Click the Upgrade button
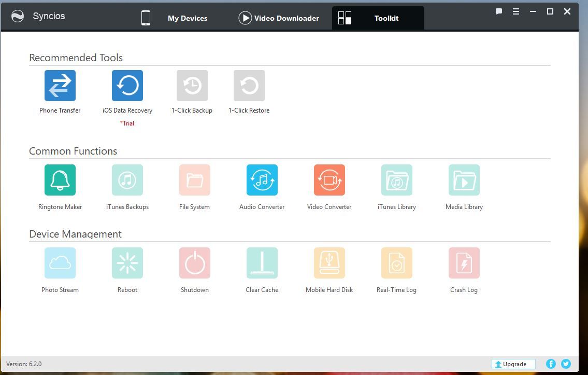Image resolution: width=588 pixels, height=375 pixels. (x=513, y=364)
